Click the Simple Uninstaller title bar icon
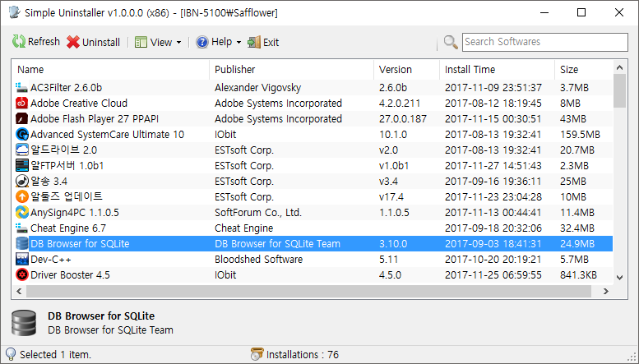 coord(14,12)
